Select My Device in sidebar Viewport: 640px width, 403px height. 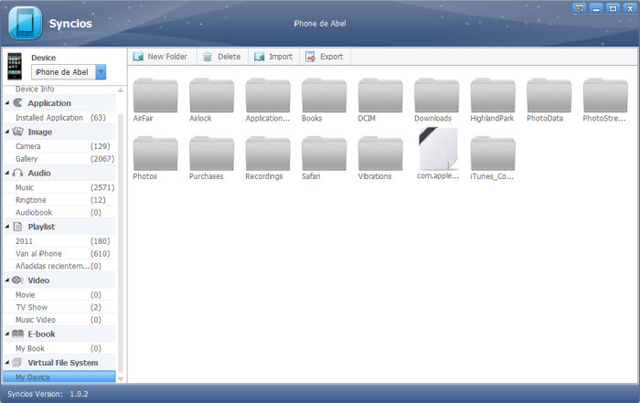coord(60,377)
